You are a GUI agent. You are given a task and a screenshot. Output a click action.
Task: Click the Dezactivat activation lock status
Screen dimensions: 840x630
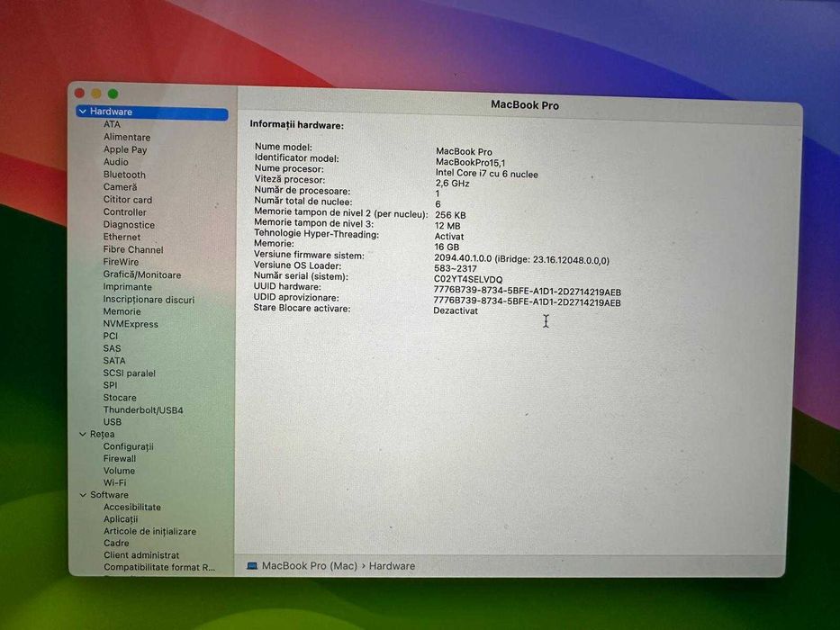click(456, 310)
